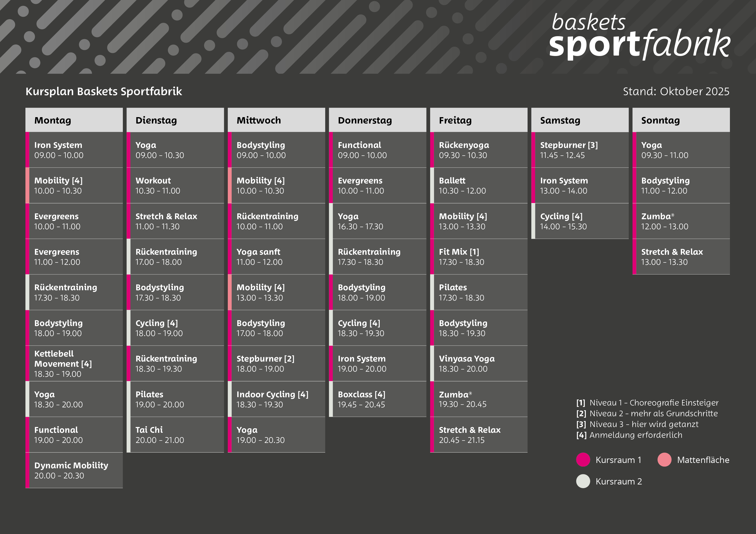Open the Dynamic Mobility 20.00 course

(x=74, y=470)
